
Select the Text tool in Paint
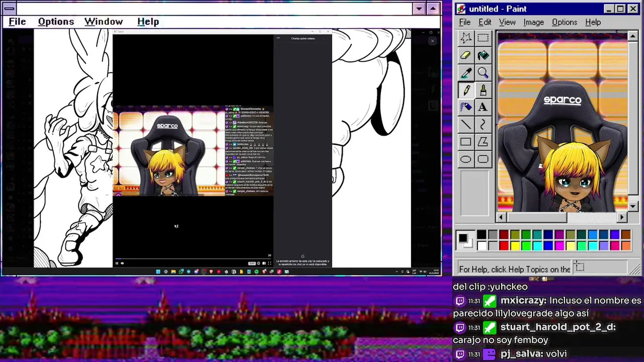(x=483, y=107)
